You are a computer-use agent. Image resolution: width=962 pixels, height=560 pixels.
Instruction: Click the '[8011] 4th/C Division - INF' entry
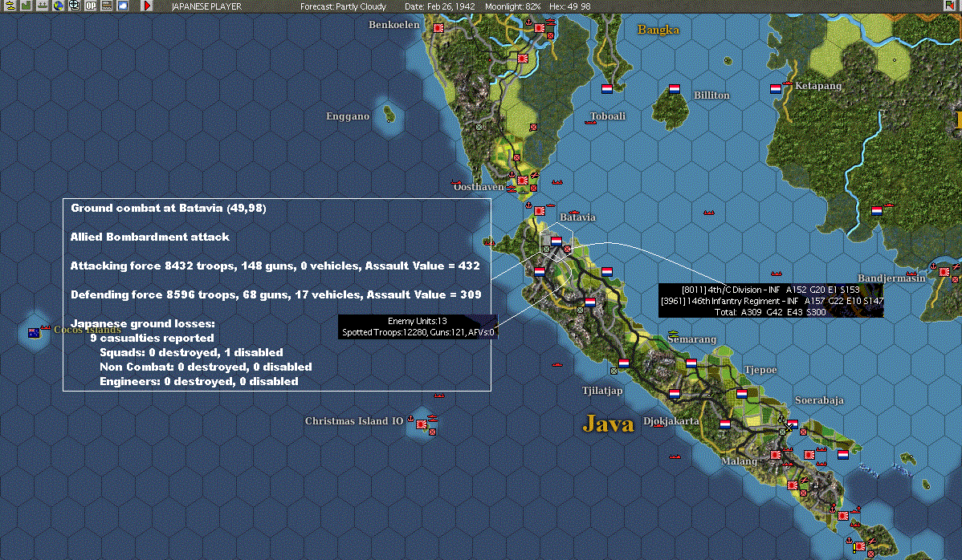pos(771,290)
